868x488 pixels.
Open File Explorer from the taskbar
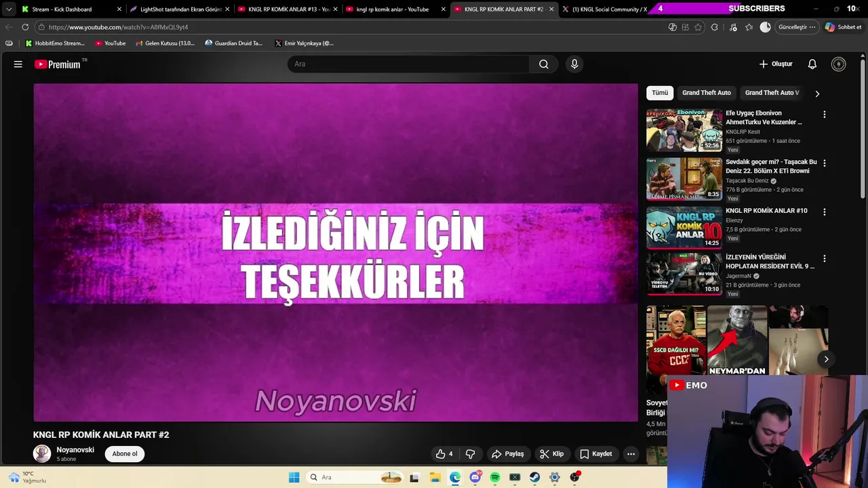point(435,477)
